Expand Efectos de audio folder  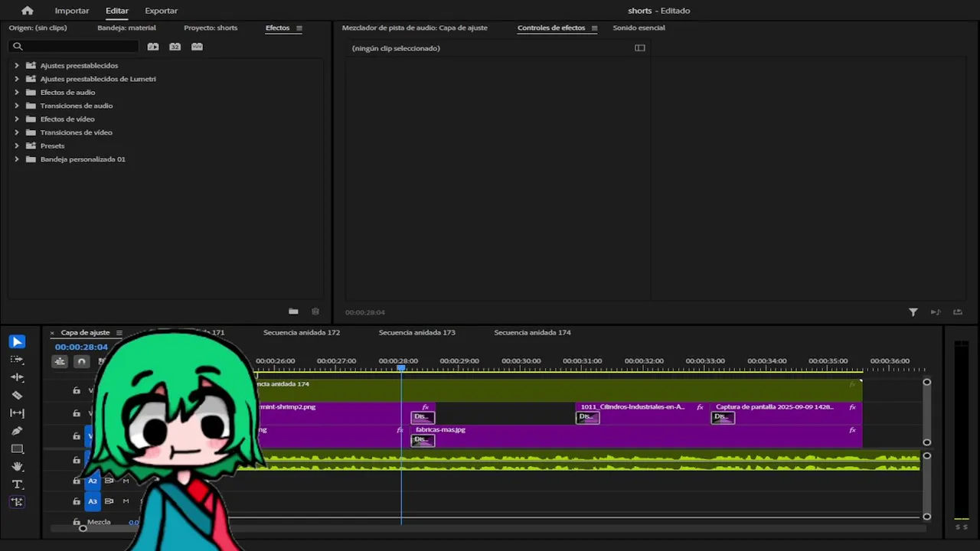[16, 93]
